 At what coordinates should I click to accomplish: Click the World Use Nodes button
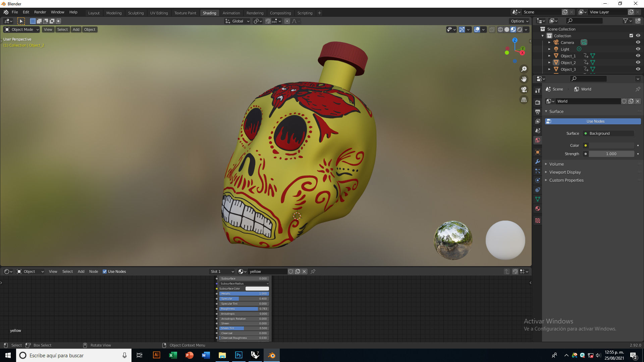(593, 121)
